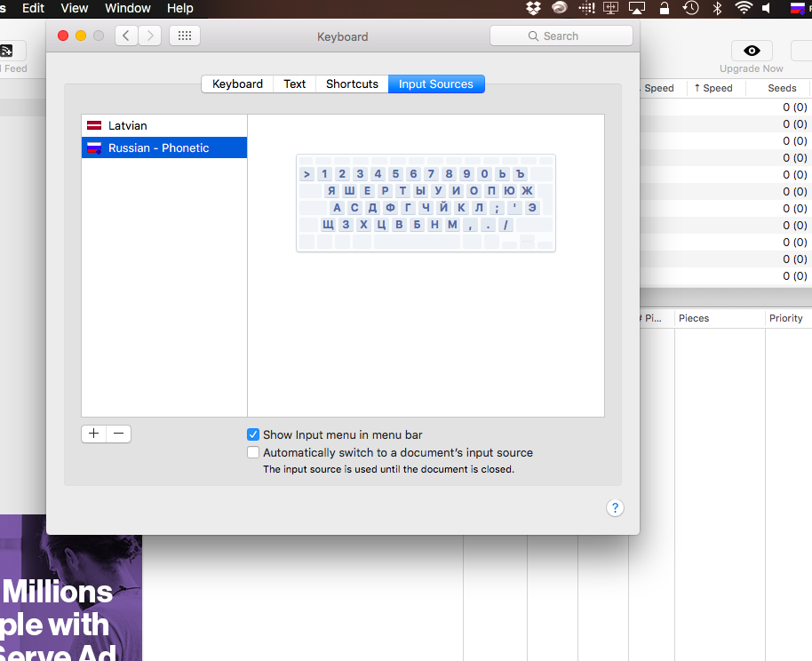Image resolution: width=812 pixels, height=661 pixels.
Task: Click the back navigation arrow
Action: pyautogui.click(x=126, y=36)
